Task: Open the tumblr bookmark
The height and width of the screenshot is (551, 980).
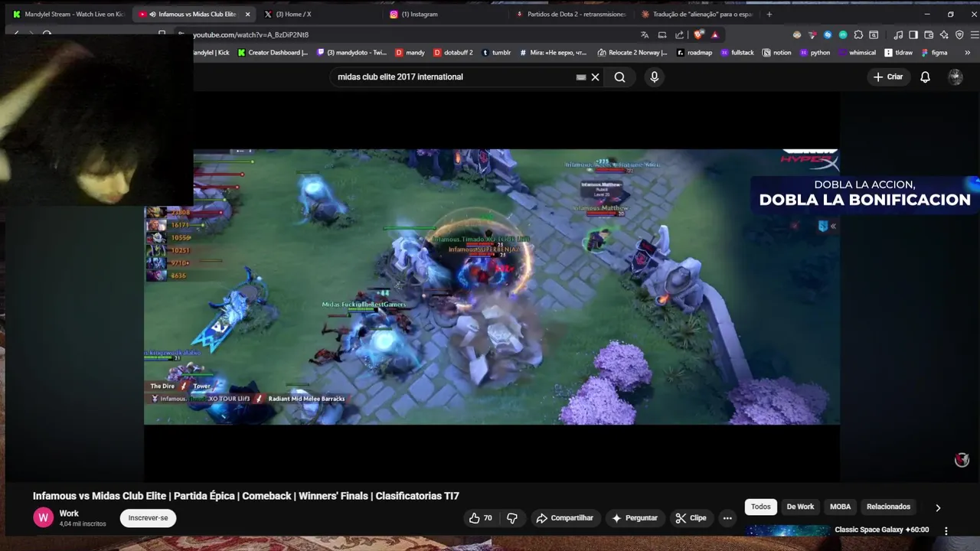Action: coord(495,53)
